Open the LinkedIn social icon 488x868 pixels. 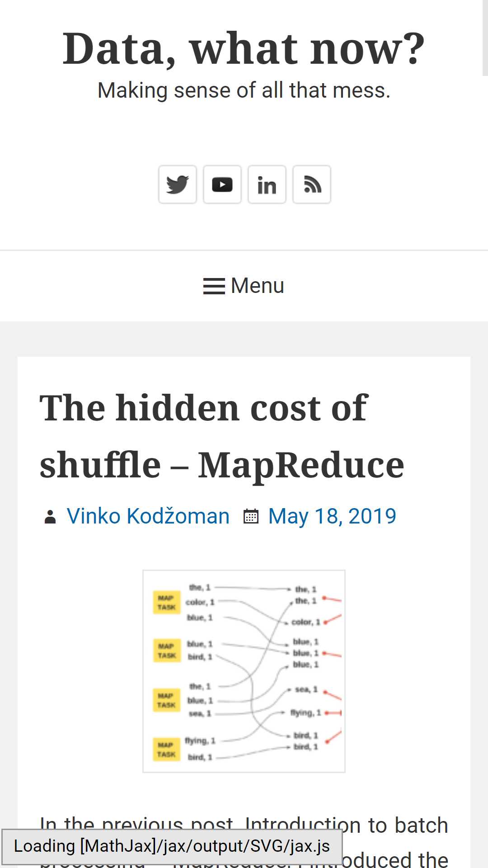coord(267,184)
